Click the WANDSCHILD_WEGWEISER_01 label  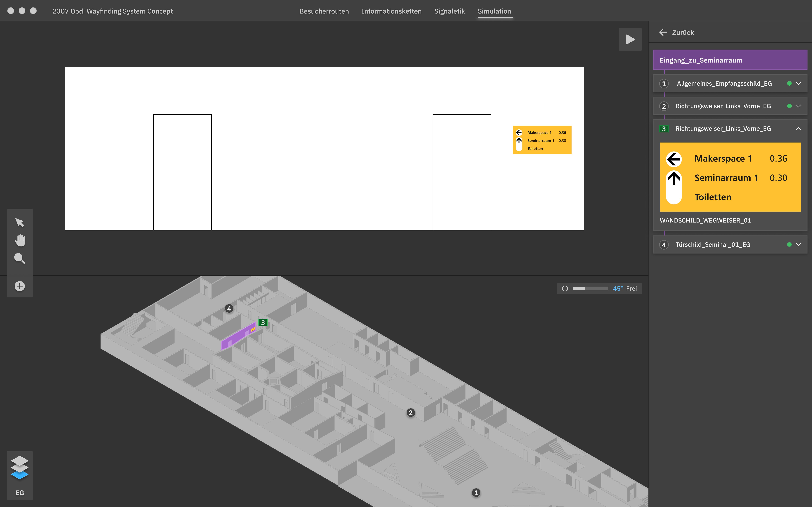[x=706, y=220]
